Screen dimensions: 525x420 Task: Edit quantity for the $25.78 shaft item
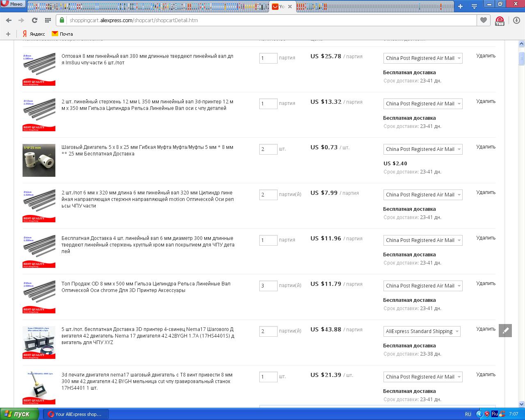point(268,58)
